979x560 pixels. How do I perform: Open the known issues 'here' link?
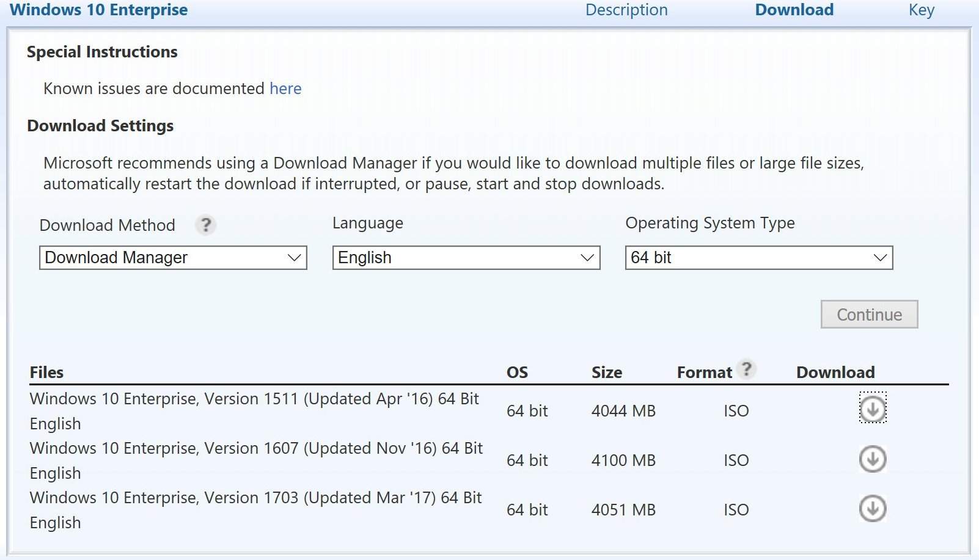pos(285,89)
